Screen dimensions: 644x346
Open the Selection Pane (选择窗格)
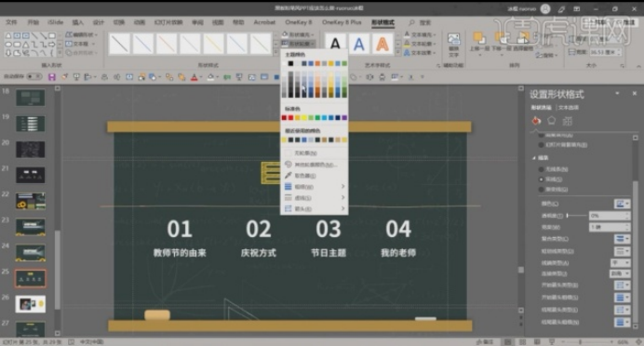coord(523,42)
